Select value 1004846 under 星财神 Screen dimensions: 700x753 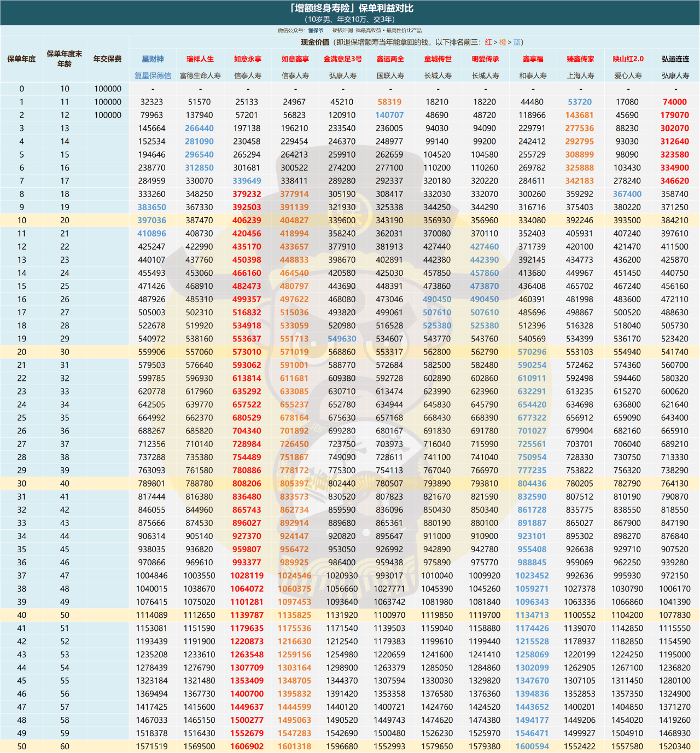click(x=151, y=576)
